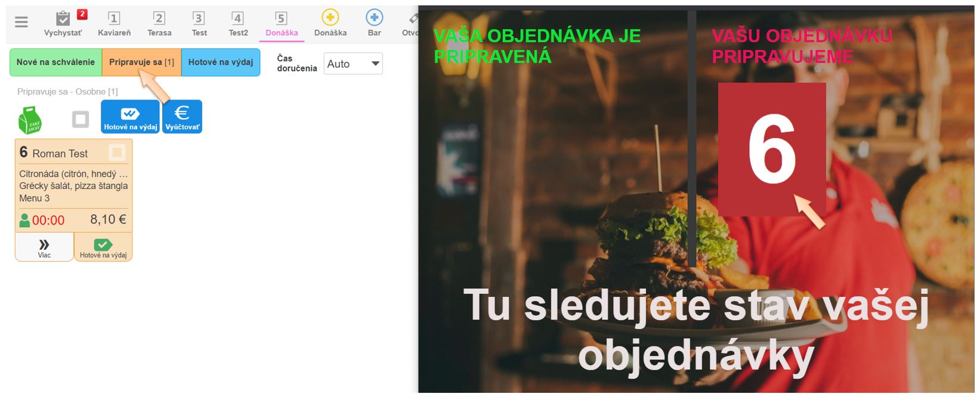
Task: Click the red order number 6 tile
Action: [771, 149]
